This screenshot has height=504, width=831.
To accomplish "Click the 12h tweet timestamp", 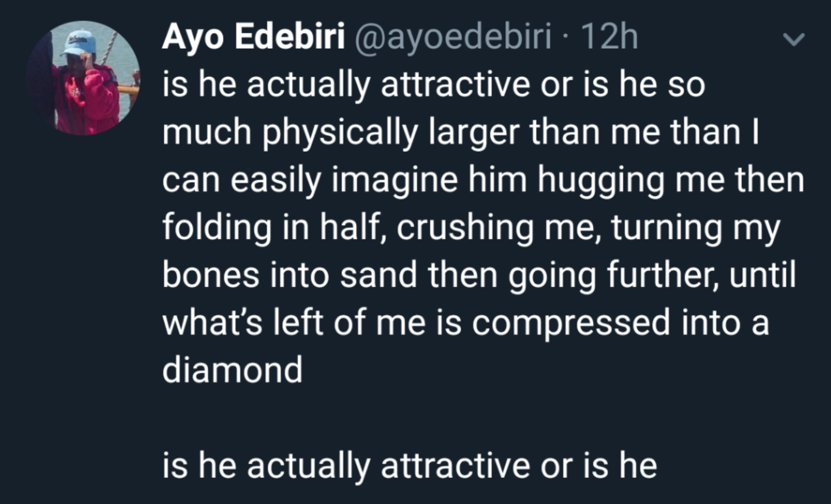I will [x=609, y=37].
